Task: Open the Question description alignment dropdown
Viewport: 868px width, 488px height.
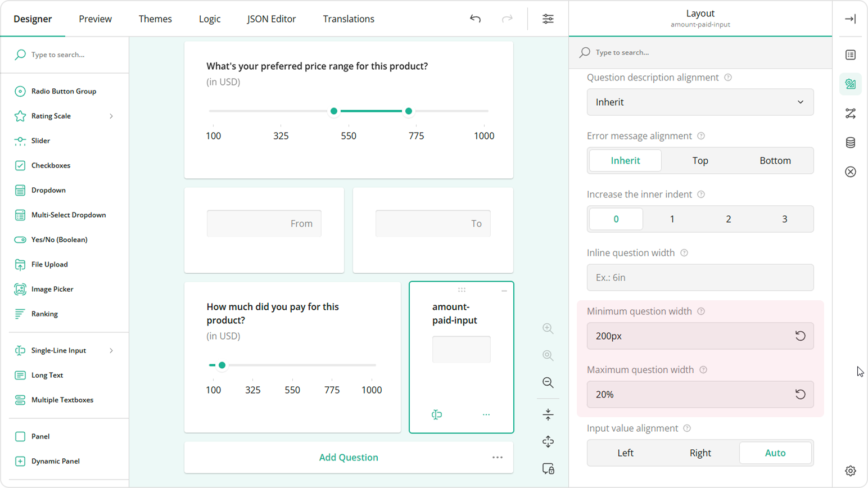Action: (x=699, y=102)
